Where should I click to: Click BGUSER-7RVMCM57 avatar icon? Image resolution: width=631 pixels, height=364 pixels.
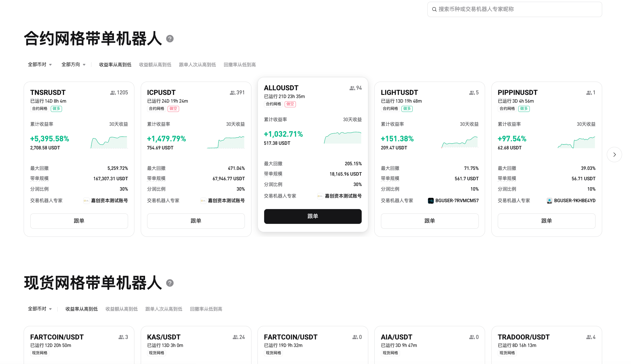(x=431, y=201)
